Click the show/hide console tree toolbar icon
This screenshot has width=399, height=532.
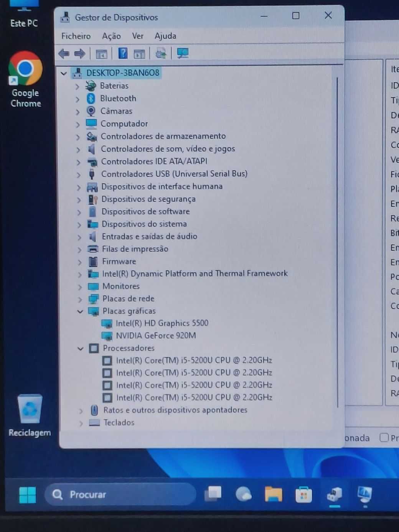coord(101,54)
